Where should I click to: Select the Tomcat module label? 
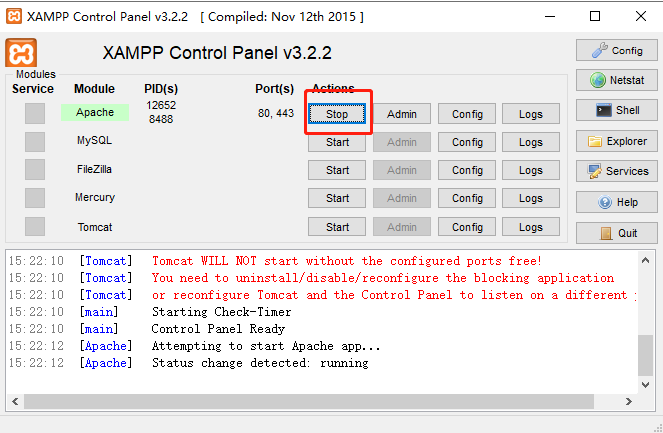click(95, 227)
